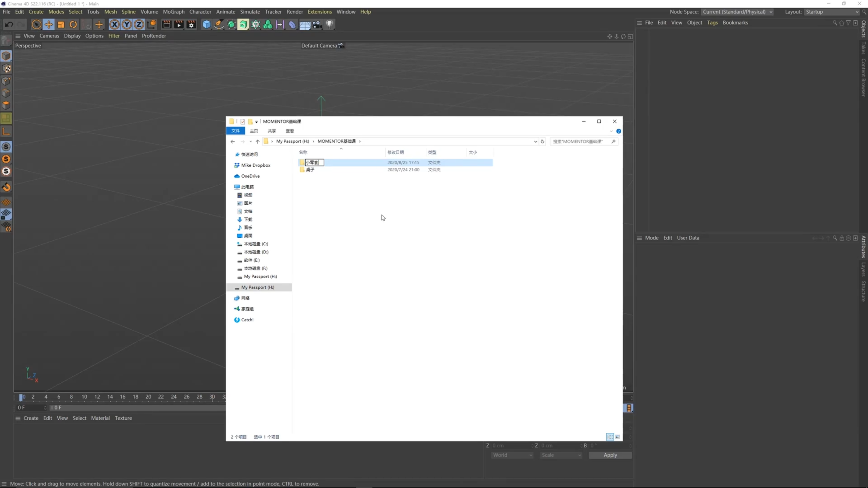Open Edit Render Settings
Screen dimensions: 868x488
(191, 24)
